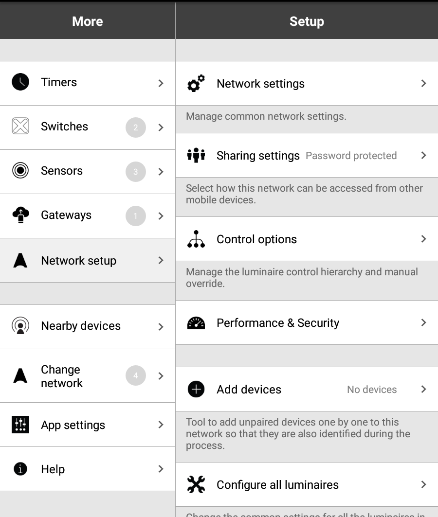
Task: Tap the Sensors concentric circle icon
Action: click(20, 170)
